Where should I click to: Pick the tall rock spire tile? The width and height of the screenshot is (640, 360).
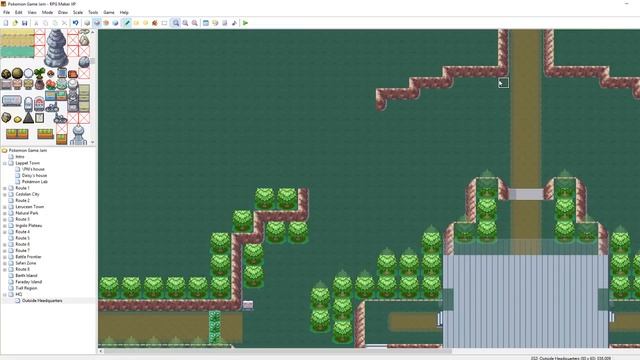(56, 48)
